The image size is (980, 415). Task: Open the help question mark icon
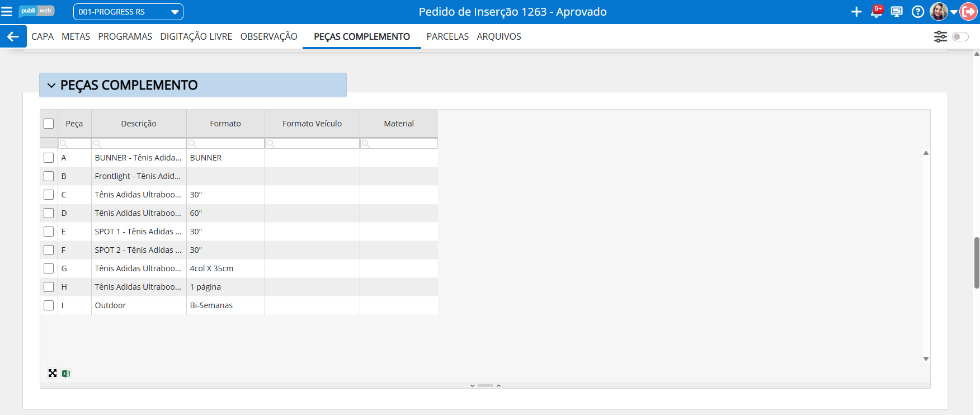(x=917, y=12)
